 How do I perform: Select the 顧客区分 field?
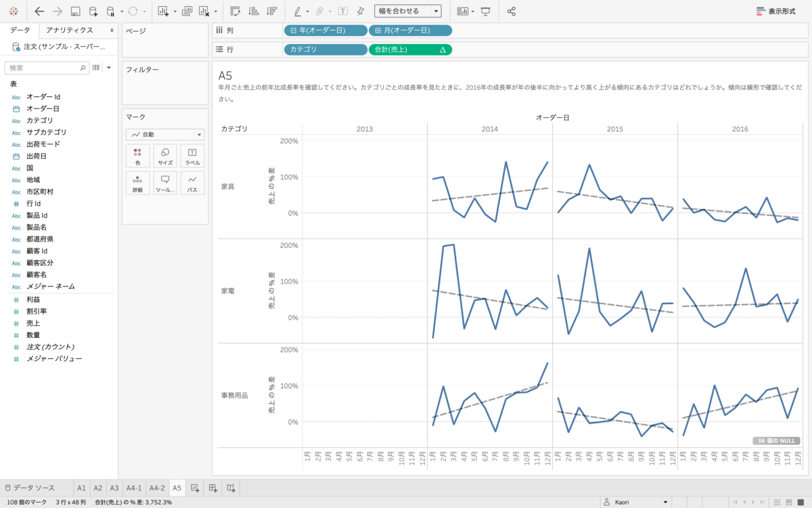40,263
